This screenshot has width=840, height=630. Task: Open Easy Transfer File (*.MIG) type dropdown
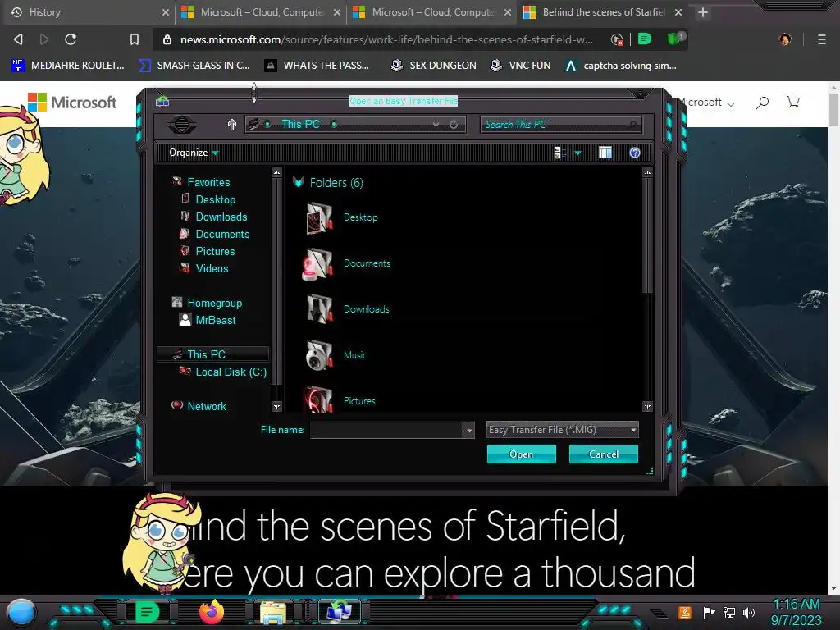(x=562, y=430)
